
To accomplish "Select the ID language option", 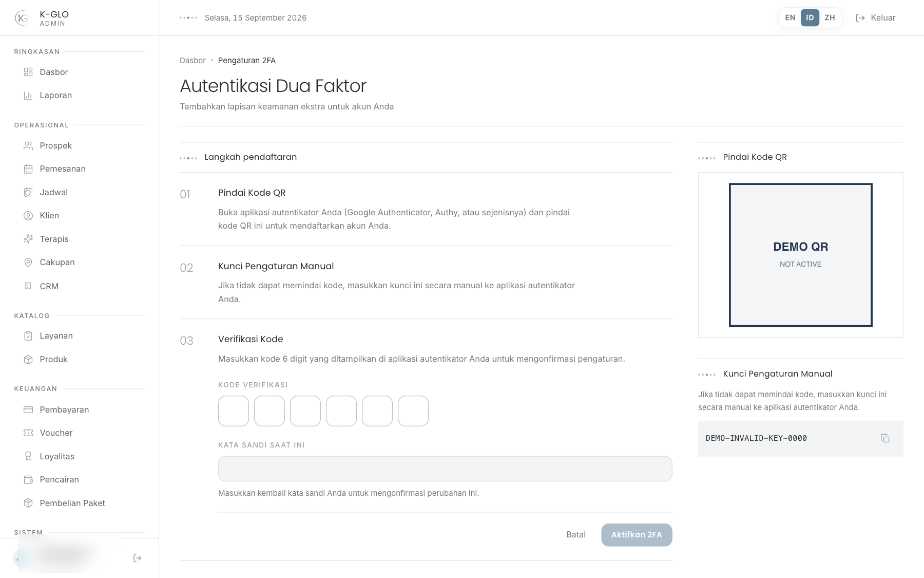I will point(810,17).
